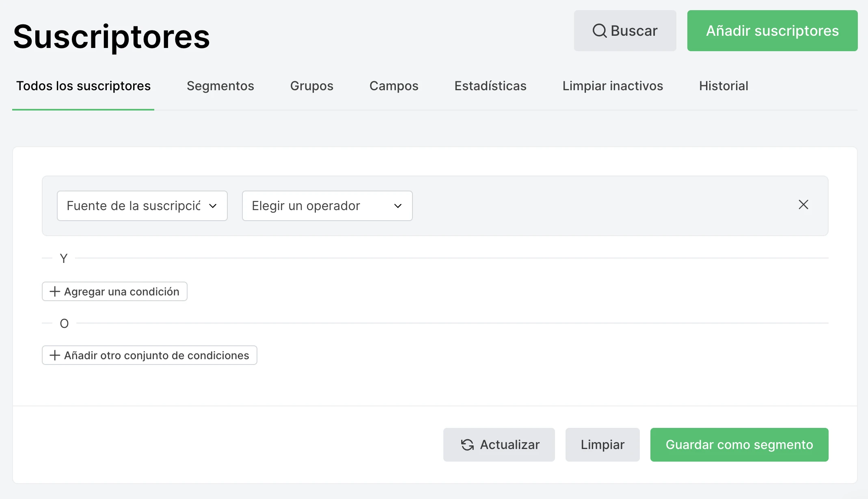
Task: Open the Grupos tab
Action: click(x=311, y=86)
